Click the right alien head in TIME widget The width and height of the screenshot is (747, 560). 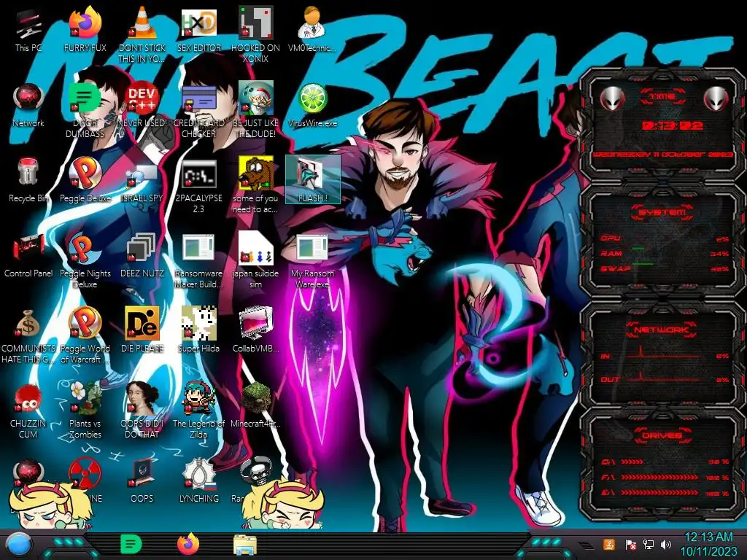pyautogui.click(x=716, y=98)
